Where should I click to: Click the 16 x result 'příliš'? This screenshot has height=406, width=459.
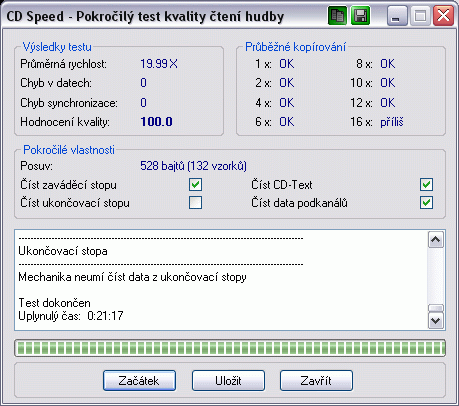(392, 122)
